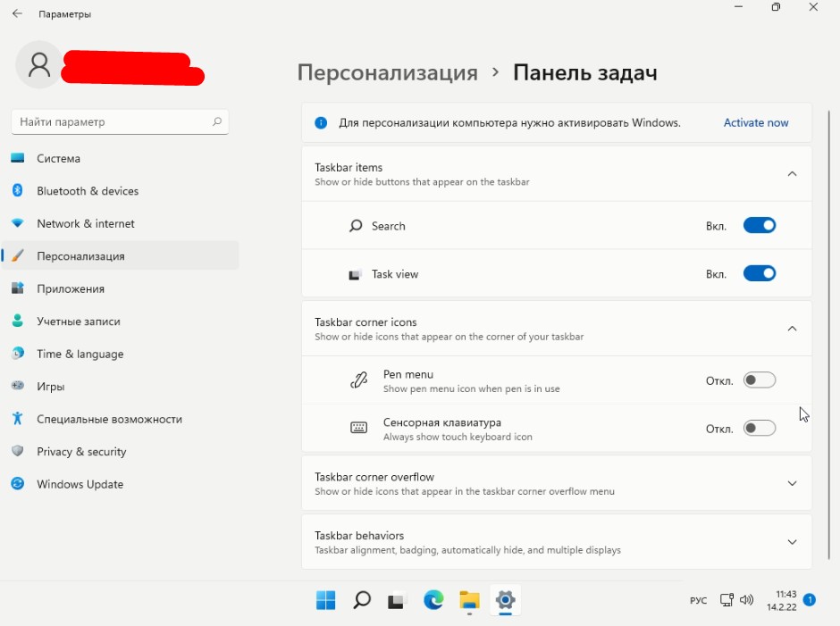Image resolution: width=840 pixels, height=626 pixels.
Task: Click the vertical scrollbar of settings page
Action: (x=828, y=335)
